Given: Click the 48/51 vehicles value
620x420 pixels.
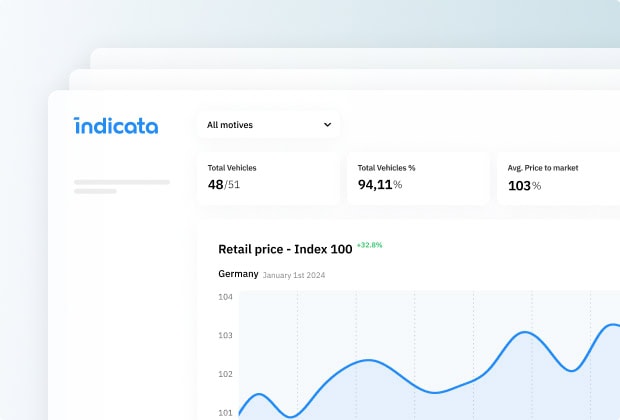Looking at the screenshot, I should tap(224, 185).
